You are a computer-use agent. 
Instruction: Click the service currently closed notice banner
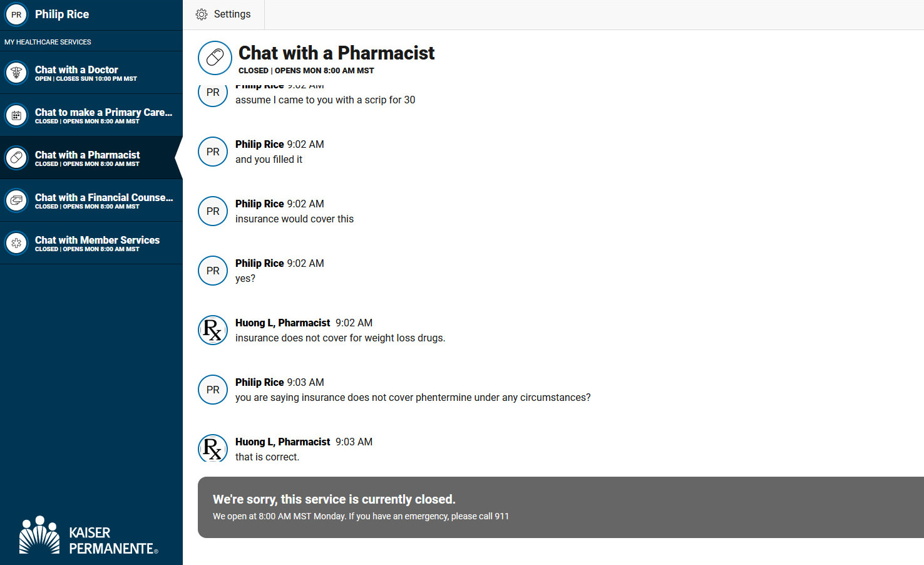(561, 507)
